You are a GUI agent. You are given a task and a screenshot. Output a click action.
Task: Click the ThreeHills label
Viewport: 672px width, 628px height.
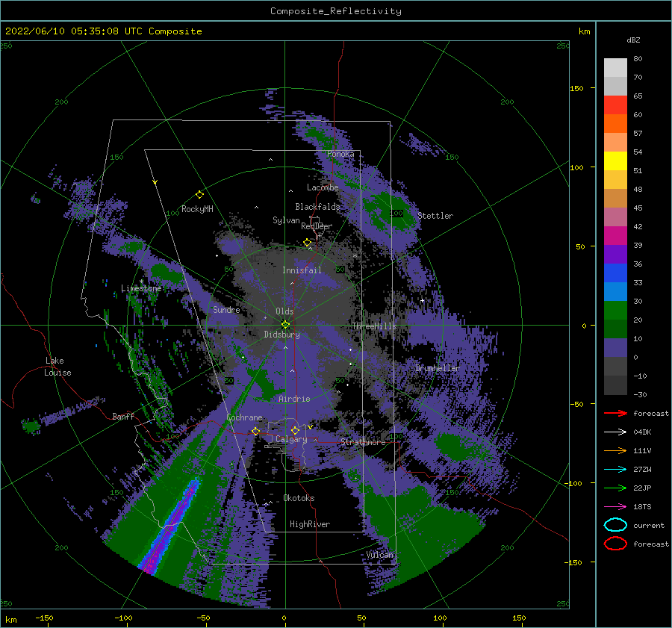(x=374, y=326)
